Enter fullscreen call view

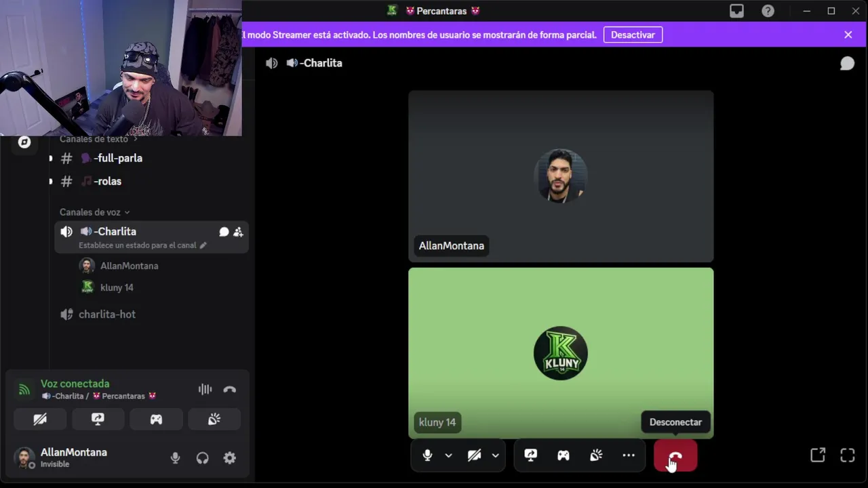click(848, 455)
